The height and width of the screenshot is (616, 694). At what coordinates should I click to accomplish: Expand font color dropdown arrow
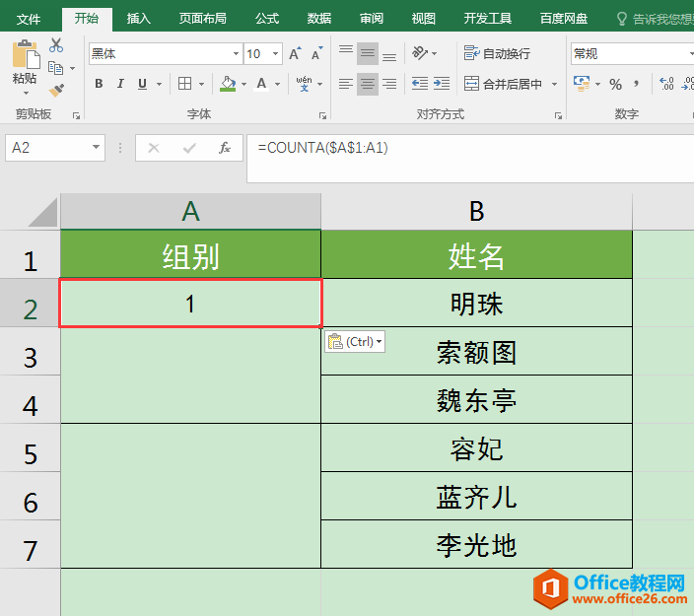pyautogui.click(x=278, y=84)
